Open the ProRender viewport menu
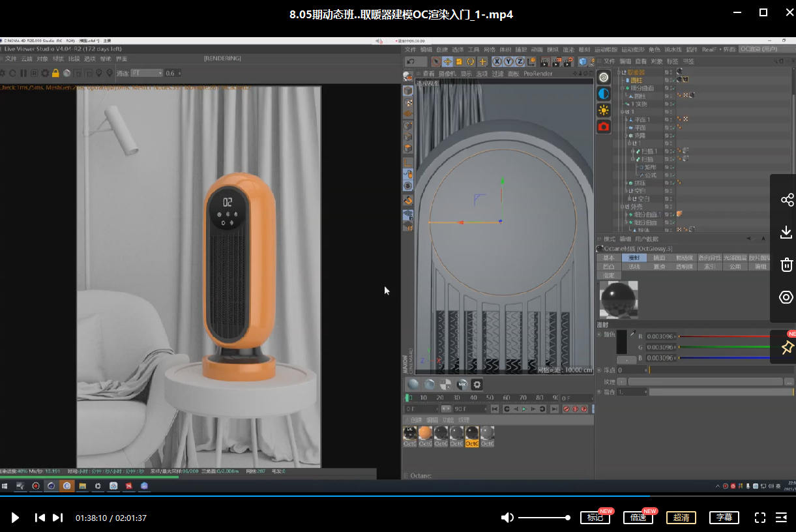 pyautogui.click(x=538, y=74)
